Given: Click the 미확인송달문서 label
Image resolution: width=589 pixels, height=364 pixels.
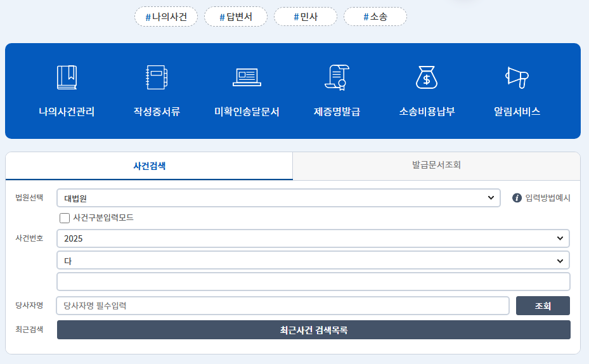Looking at the screenshot, I should coord(247,112).
